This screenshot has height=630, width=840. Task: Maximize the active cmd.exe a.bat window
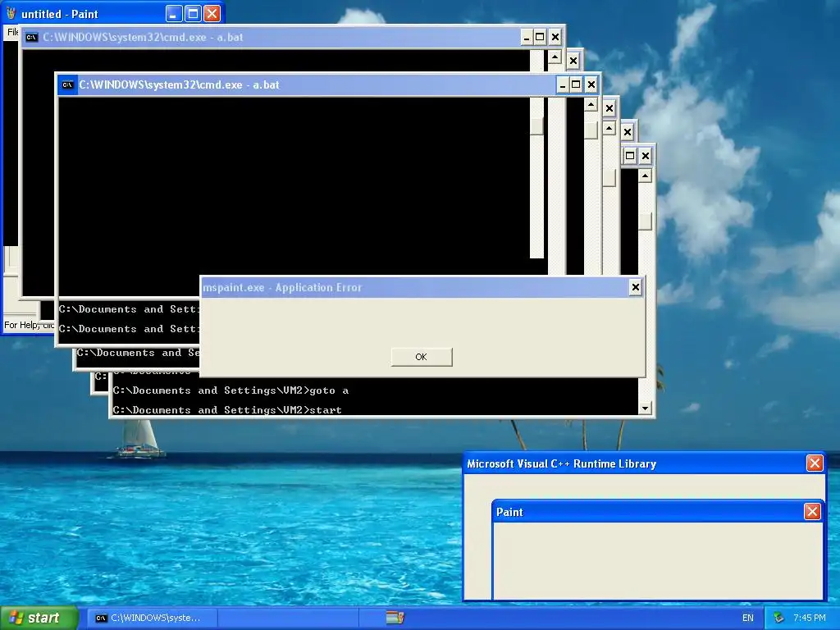[576, 84]
